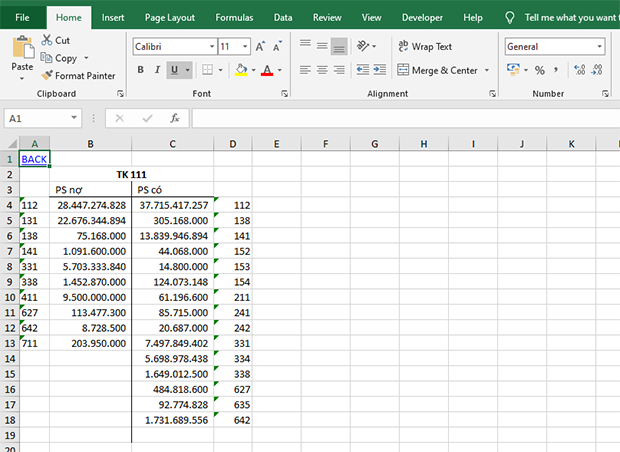Expand the Merge & Center dropdown arrow
Screen dimensions: 620x452
[487, 70]
